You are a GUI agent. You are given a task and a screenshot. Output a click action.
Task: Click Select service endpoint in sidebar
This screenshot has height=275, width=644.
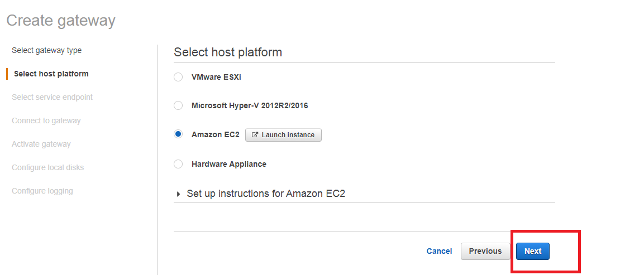(x=52, y=97)
